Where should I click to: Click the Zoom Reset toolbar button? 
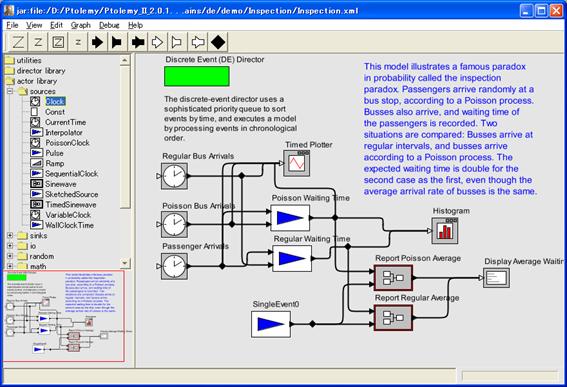38,42
